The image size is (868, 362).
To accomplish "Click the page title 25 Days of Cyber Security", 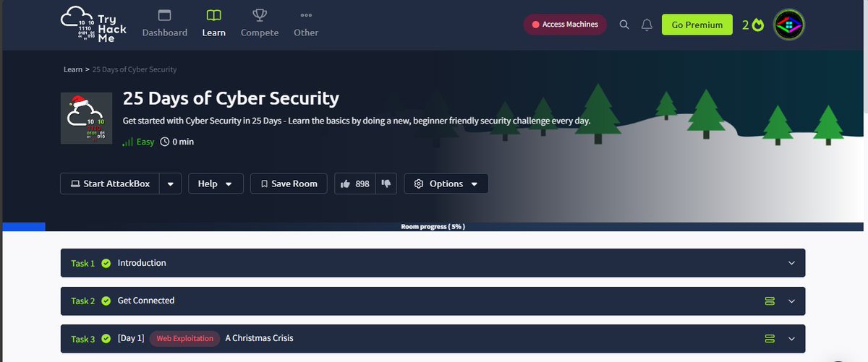I will click(231, 98).
